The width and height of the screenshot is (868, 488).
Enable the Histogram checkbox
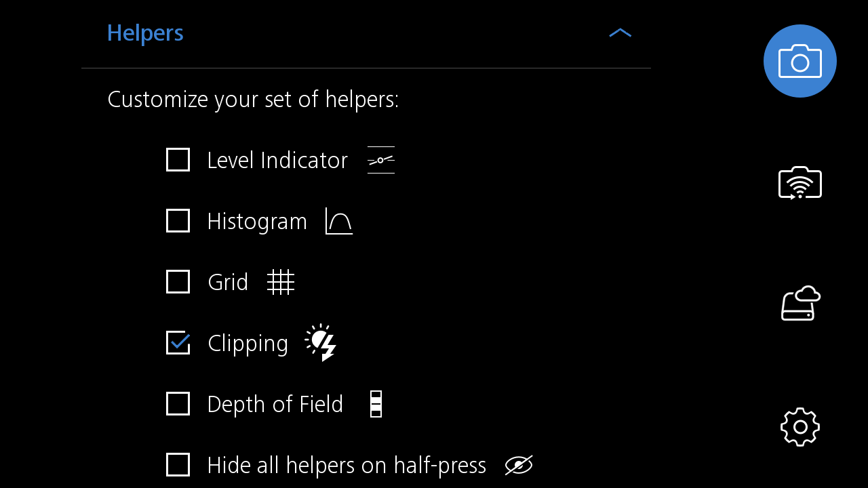[x=178, y=221]
